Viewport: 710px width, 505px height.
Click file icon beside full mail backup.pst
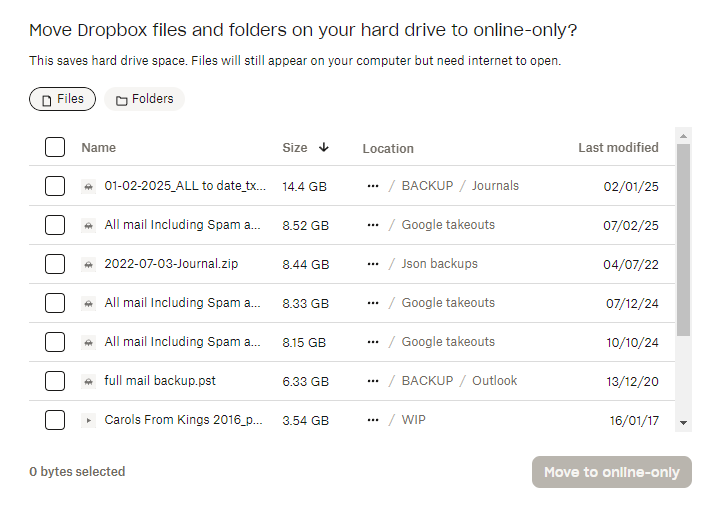pyautogui.click(x=88, y=381)
